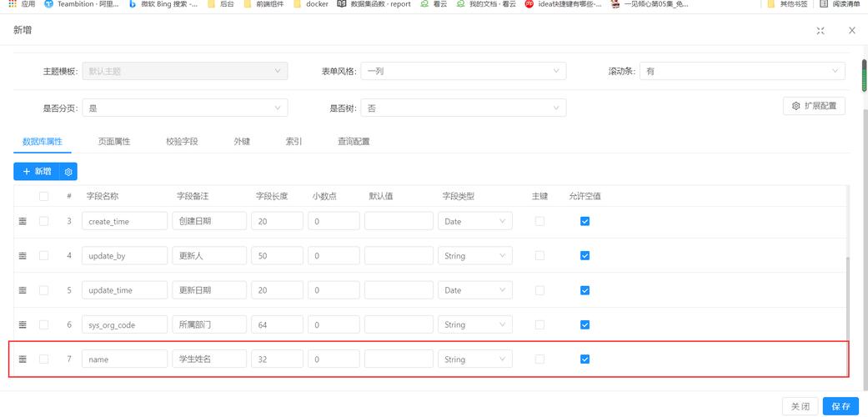This screenshot has height=417, width=868.
Task: Toggle the select-all checkbox in table header
Action: (43, 196)
